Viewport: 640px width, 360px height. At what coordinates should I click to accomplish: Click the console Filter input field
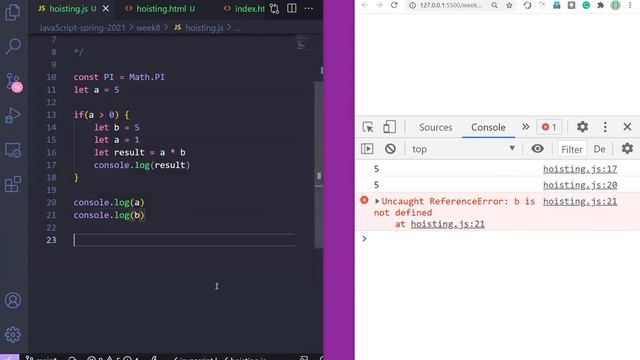[x=572, y=149]
